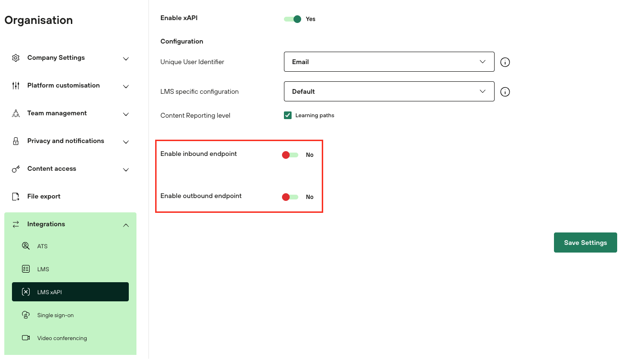The width and height of the screenshot is (621, 364).
Task: Open the LMS specific configuration Default dropdown
Action: click(x=389, y=91)
